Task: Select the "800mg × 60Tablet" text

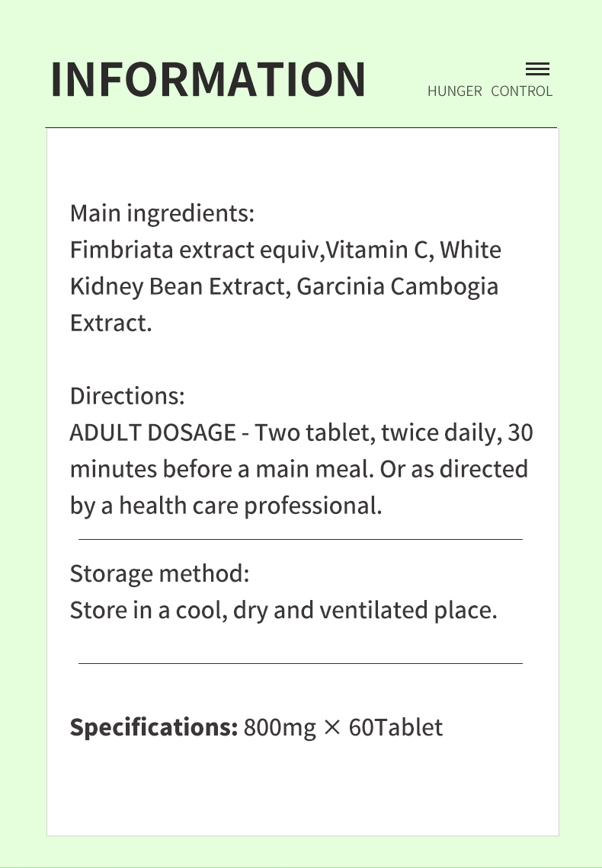Action: coord(343,727)
